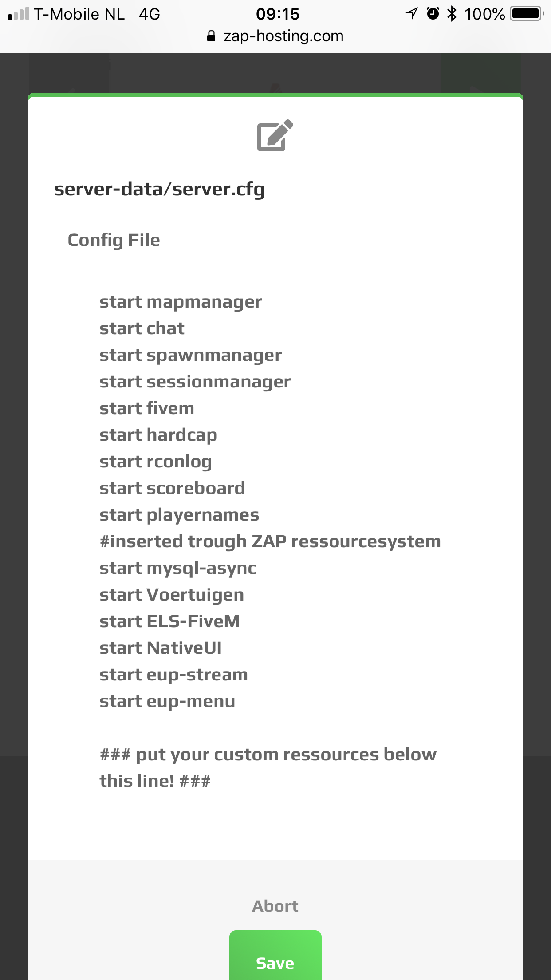Click the '#inserted trough ZAP ressourcesystem' comment
Viewport: 551px width, 980px height.
270,541
